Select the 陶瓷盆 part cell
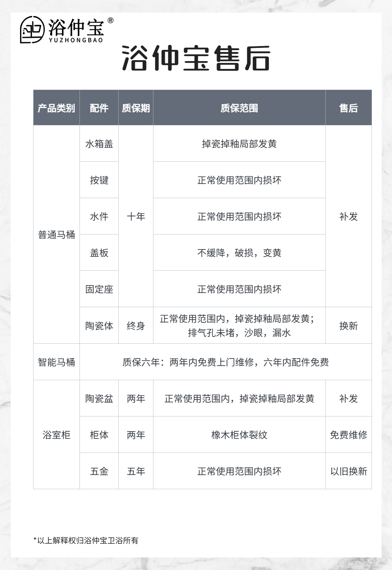Screen dimensions: 392x570 (x=99, y=398)
